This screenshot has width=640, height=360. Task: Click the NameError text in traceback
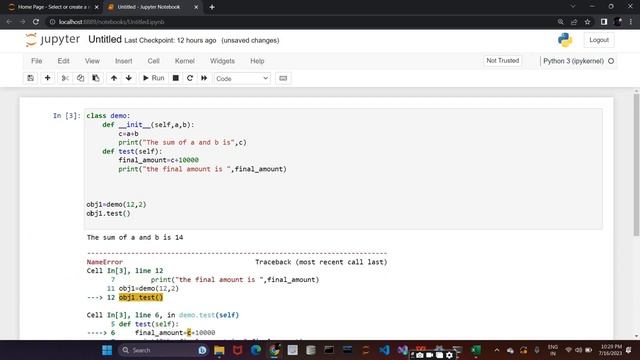coord(104,262)
